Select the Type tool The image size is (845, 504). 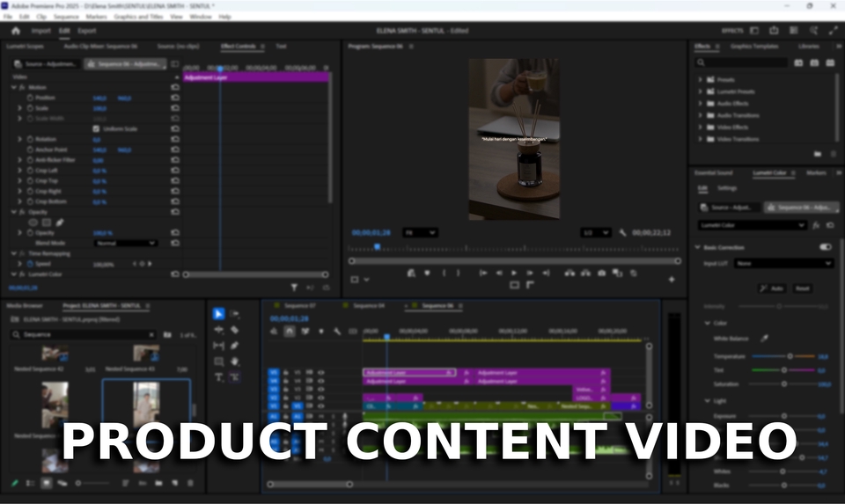[x=219, y=377]
